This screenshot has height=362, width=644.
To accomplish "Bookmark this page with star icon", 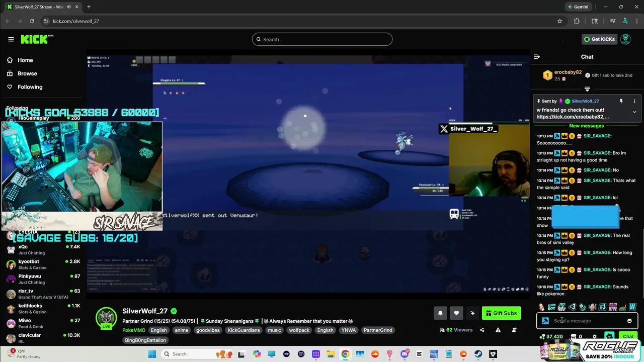I will coord(559,21).
